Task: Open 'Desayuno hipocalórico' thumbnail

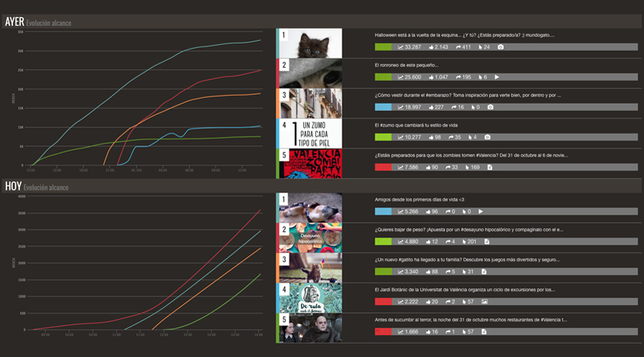Action: click(311, 238)
